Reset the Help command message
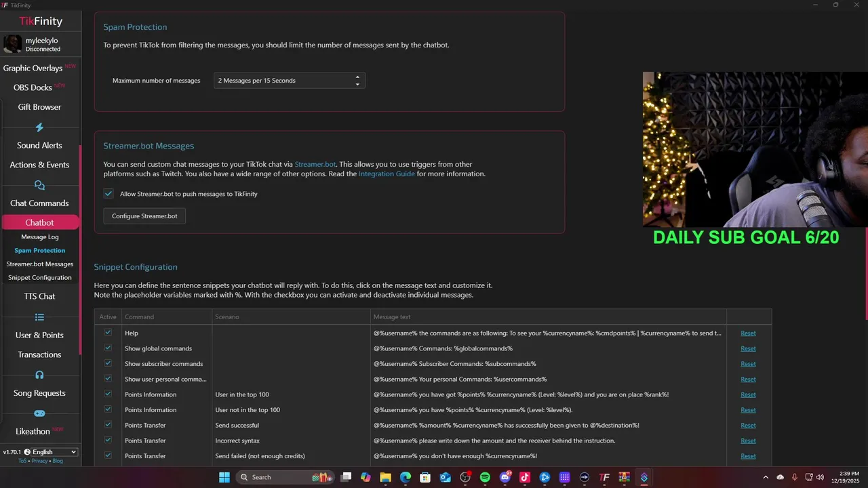 click(x=748, y=333)
